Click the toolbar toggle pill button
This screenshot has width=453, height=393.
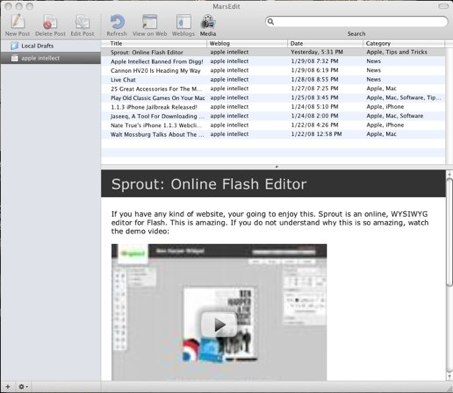443,6
